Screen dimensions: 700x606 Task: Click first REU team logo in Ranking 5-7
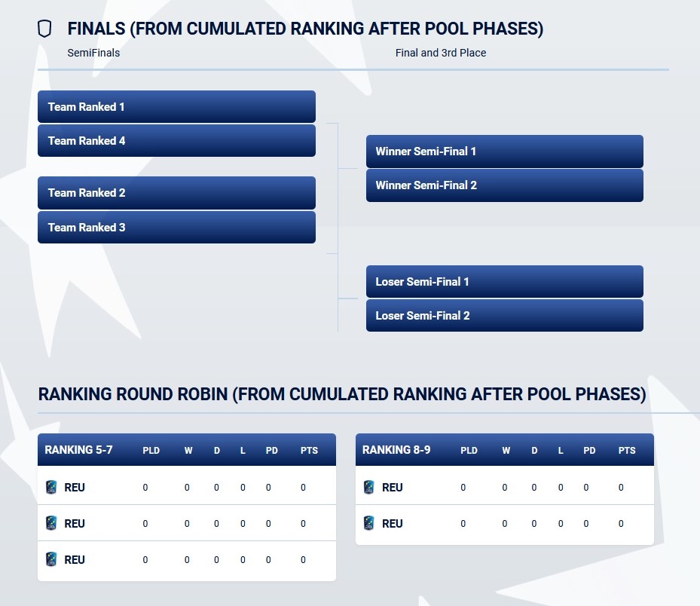[x=51, y=487]
